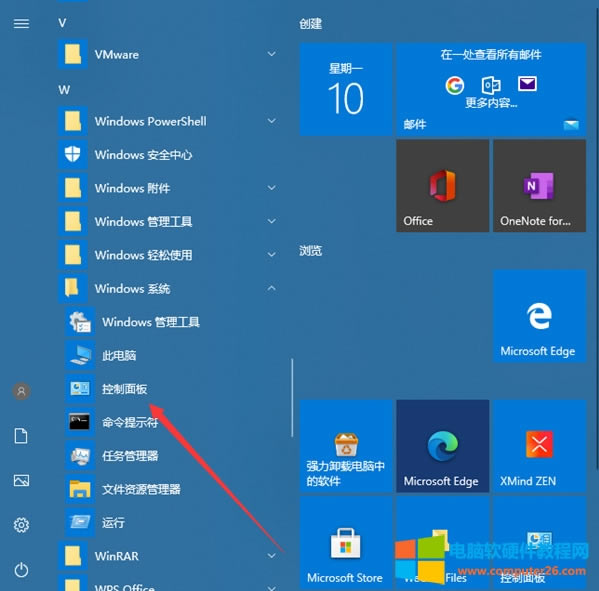Click the app list scrollbar
This screenshot has height=591, width=599.
click(x=292, y=397)
